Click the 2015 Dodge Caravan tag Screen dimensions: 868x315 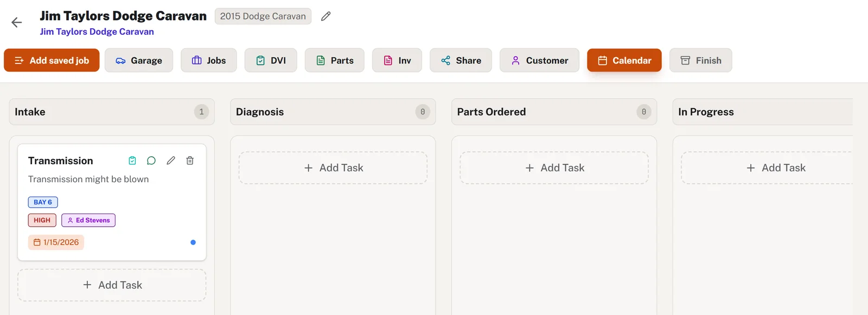click(x=263, y=16)
